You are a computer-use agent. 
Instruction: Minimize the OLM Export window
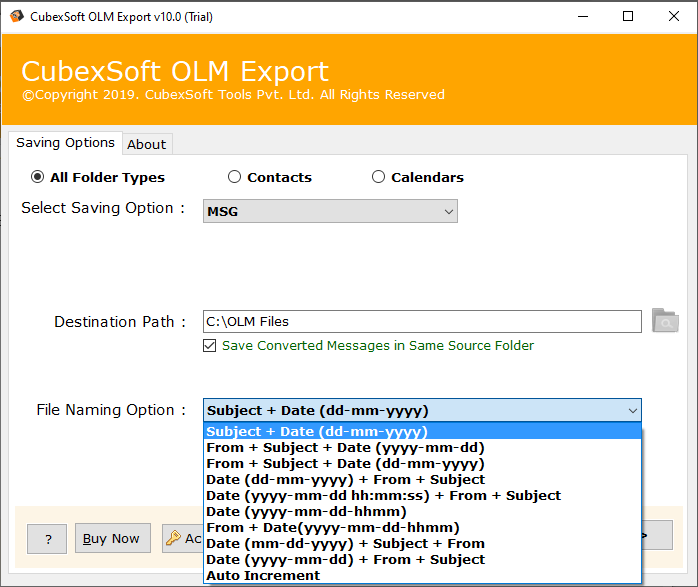point(583,16)
